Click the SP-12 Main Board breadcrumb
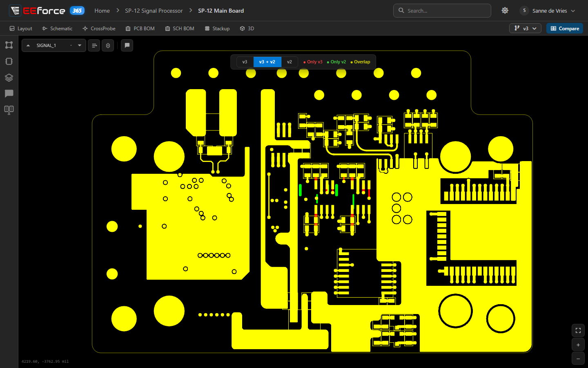Screen dimensions: 588x368 (x=221, y=11)
